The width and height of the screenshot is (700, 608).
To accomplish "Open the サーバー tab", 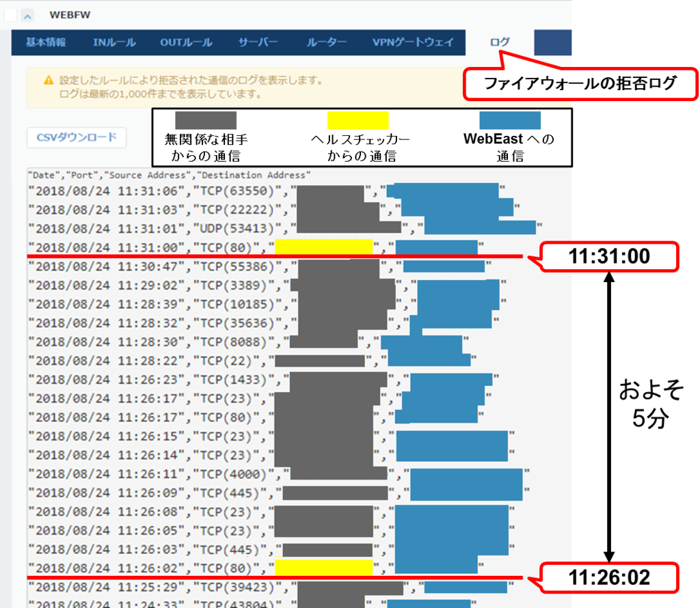I will [258, 42].
